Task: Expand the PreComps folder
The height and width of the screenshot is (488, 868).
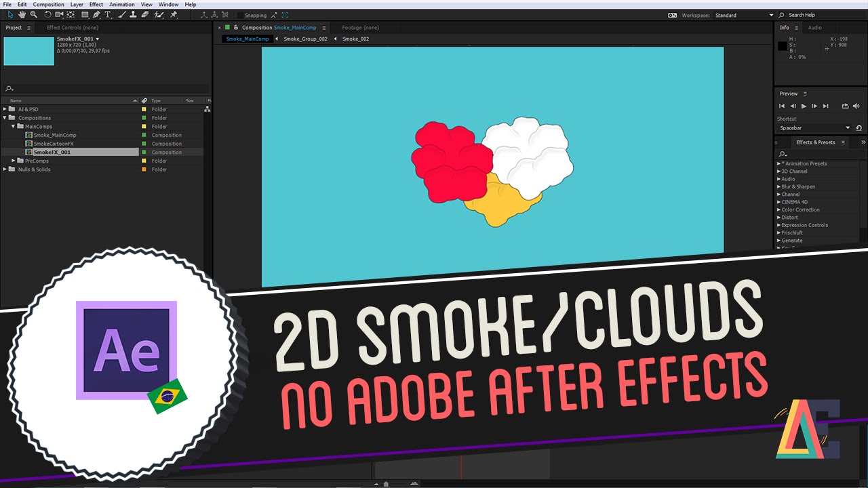Action: tap(13, 161)
